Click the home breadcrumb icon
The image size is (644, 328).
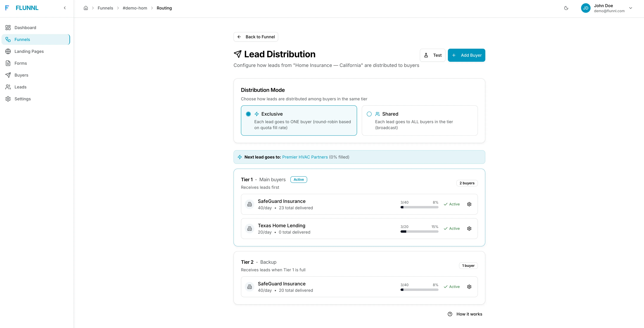coord(86,8)
